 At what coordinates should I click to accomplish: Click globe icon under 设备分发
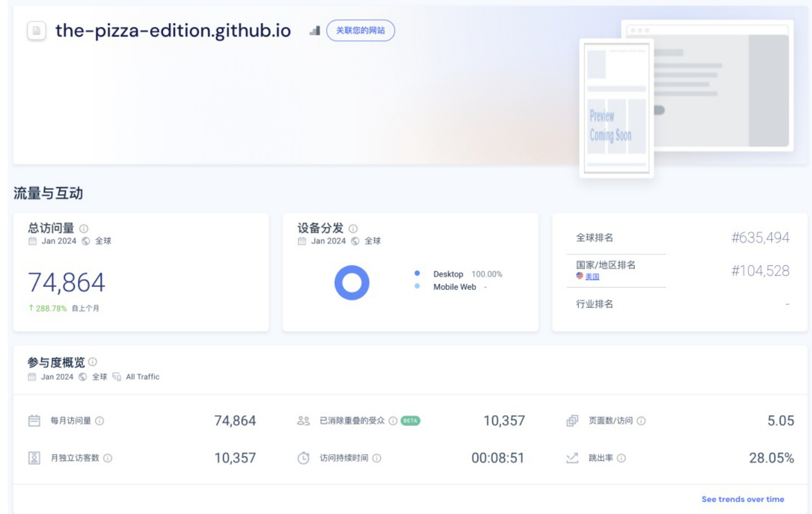pos(355,241)
